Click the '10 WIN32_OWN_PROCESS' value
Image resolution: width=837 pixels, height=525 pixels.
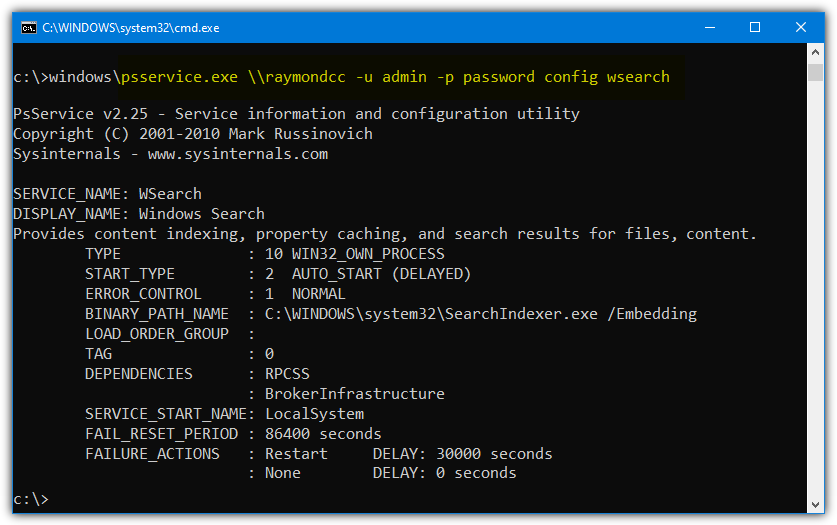click(354, 254)
